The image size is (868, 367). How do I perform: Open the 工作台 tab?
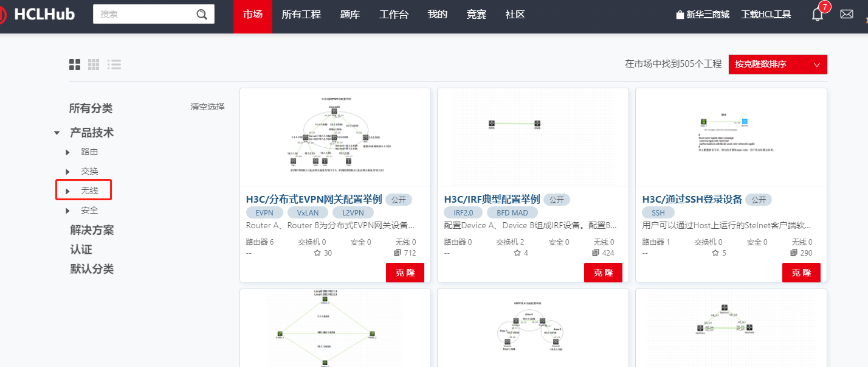(x=394, y=15)
